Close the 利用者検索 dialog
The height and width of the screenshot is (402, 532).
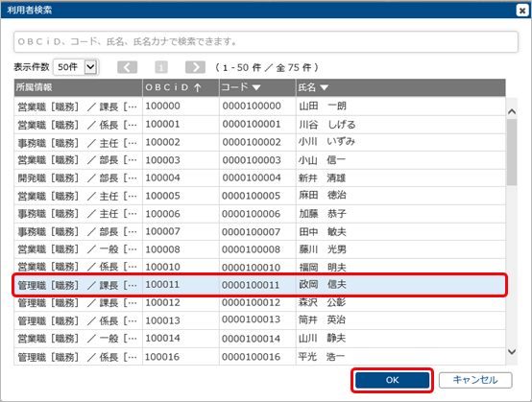tap(522, 11)
